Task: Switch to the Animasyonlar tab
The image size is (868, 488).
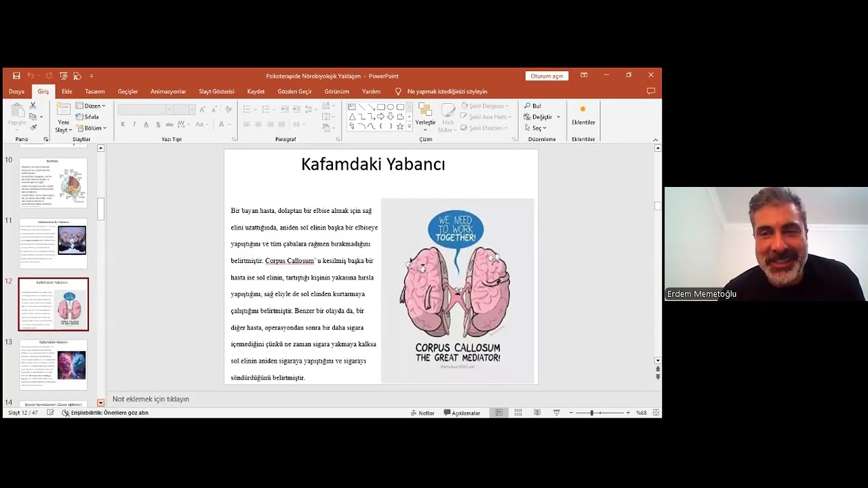Action: pyautogui.click(x=168, y=91)
